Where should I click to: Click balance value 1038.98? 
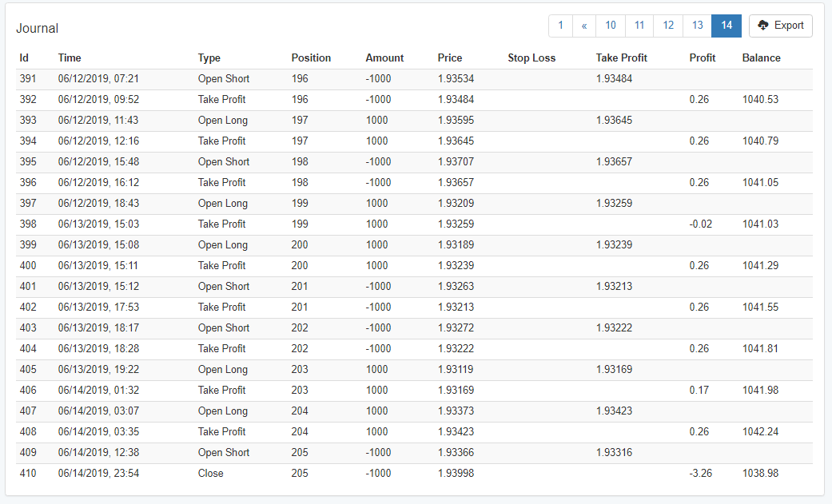(760, 473)
